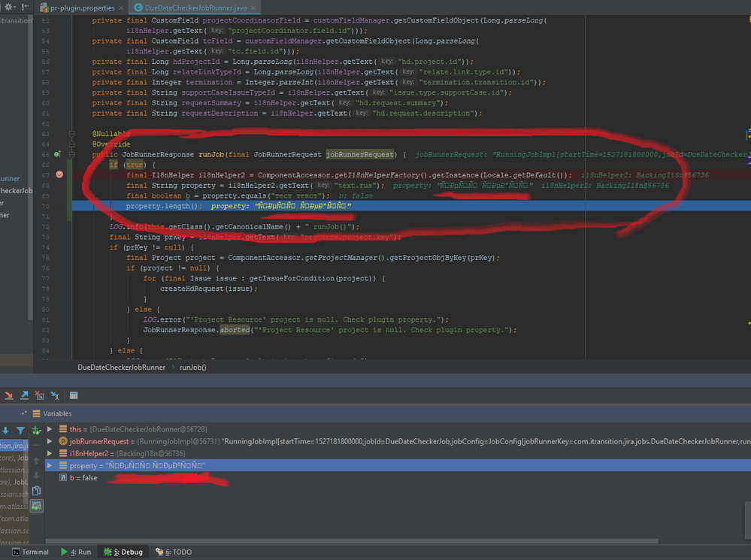This screenshot has height=560, width=751.
Task: Click the Debug bug icon in bottom bar
Action: [108, 552]
